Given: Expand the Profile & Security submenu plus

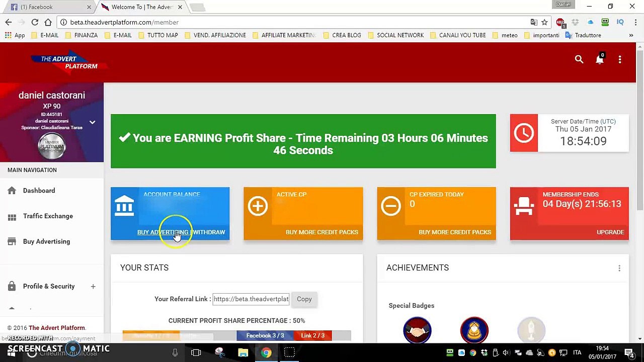Looking at the screenshot, I should pyautogui.click(x=93, y=287).
